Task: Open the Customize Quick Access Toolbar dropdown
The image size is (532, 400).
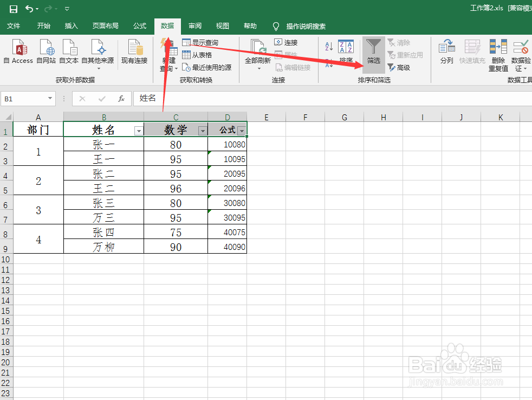Action: pos(67,9)
